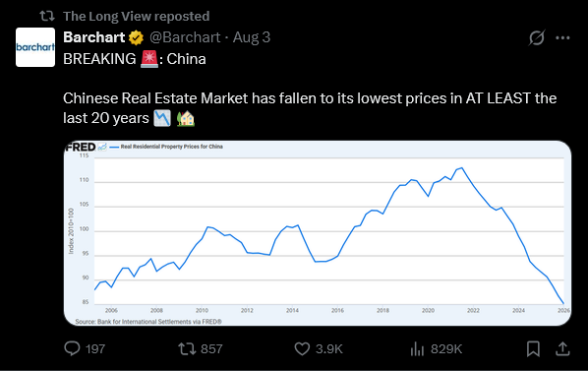
Task: Click the 829K views count
Action: click(x=446, y=349)
